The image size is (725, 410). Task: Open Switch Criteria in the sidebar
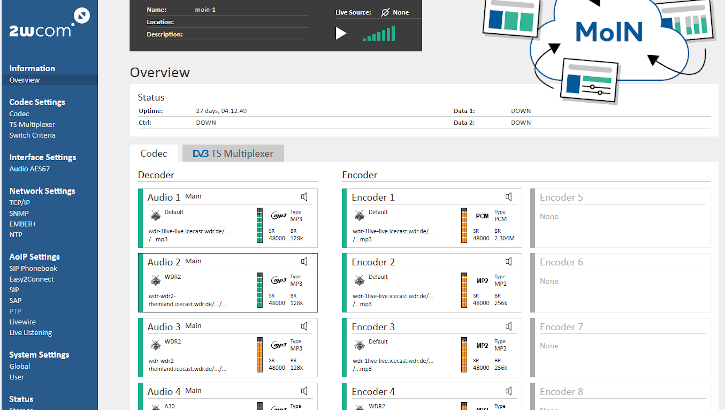click(x=32, y=135)
